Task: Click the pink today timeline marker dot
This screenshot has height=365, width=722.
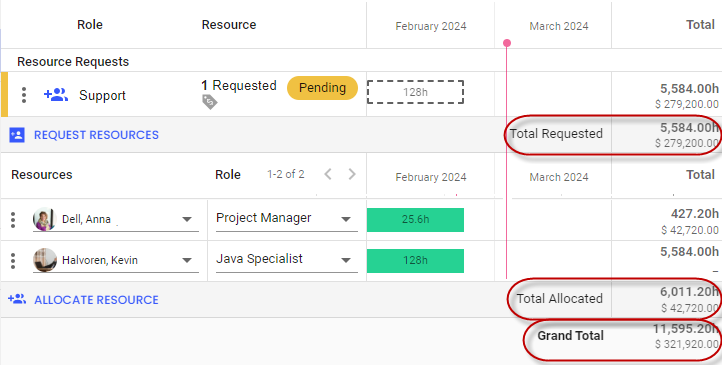Action: [507, 43]
